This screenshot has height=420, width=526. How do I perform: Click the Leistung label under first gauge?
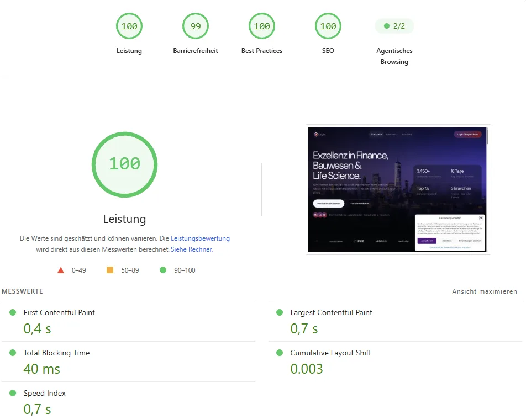[129, 51]
